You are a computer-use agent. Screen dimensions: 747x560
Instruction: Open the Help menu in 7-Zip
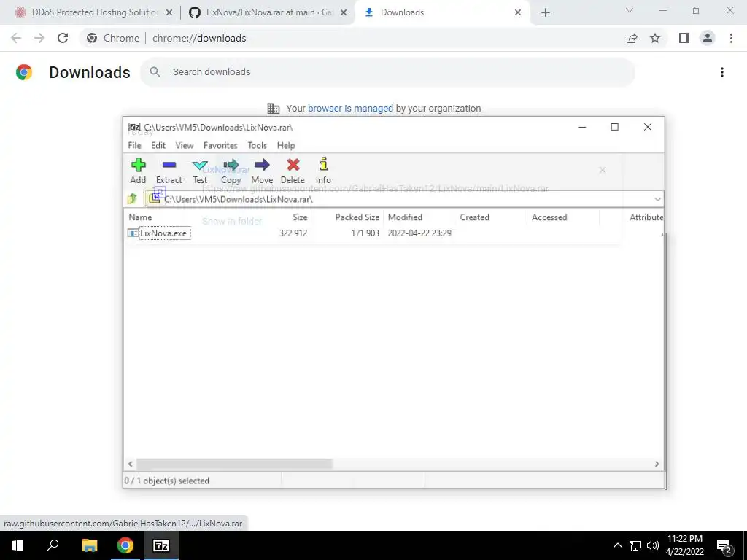click(286, 146)
